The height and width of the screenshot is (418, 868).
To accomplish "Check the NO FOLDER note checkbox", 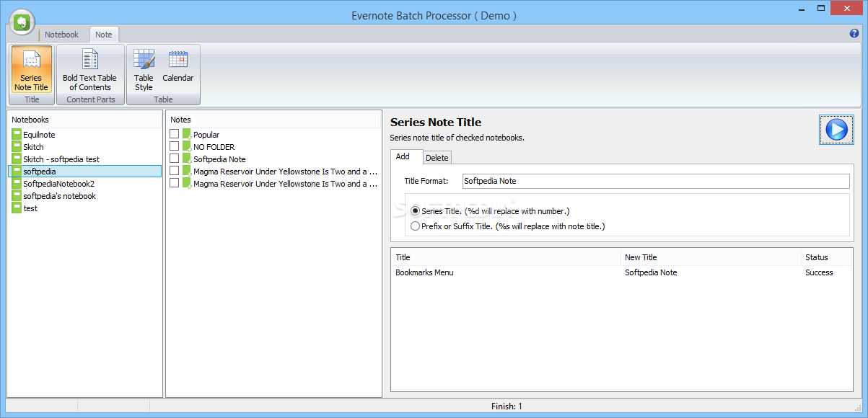I will pyautogui.click(x=175, y=147).
